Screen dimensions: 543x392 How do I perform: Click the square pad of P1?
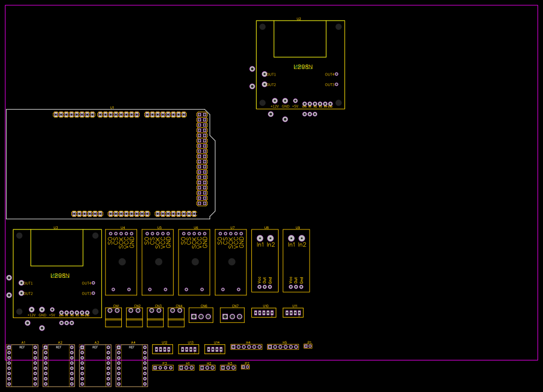tap(306, 347)
